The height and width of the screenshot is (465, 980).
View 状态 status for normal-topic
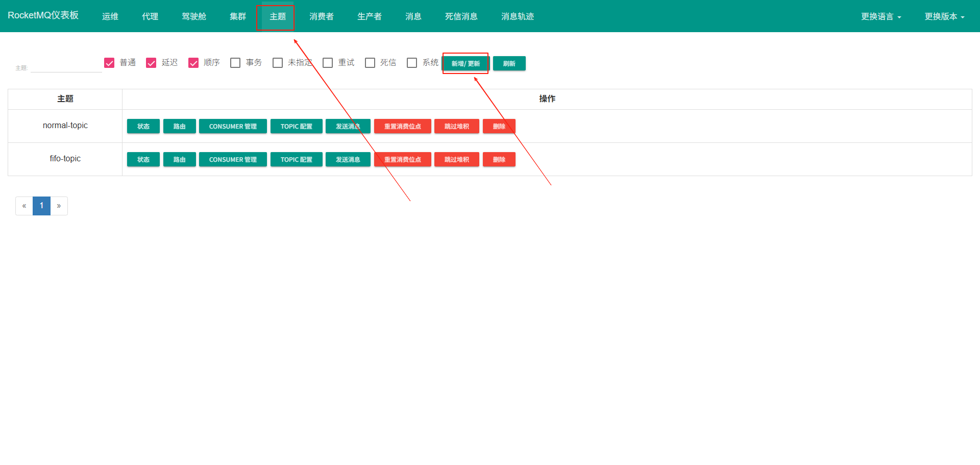pos(143,126)
